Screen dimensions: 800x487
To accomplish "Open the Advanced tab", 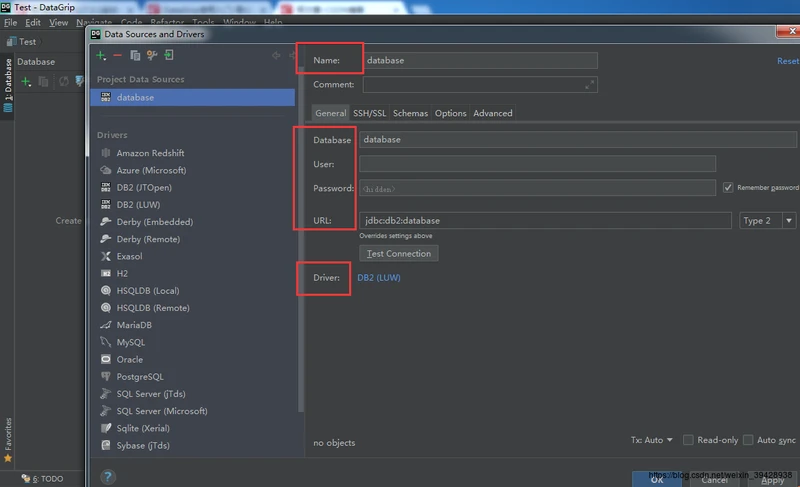I will coord(493,113).
